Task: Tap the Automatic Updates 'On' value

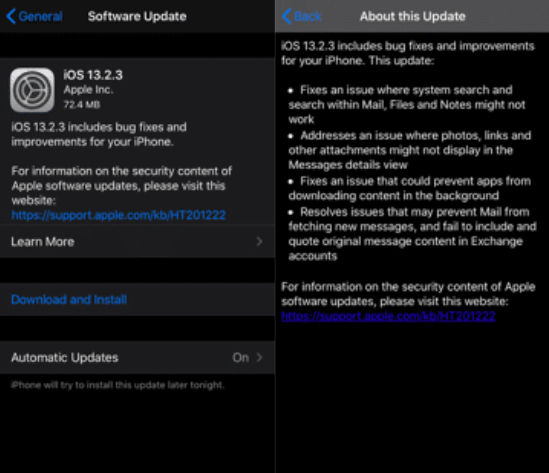Action: pyautogui.click(x=241, y=357)
